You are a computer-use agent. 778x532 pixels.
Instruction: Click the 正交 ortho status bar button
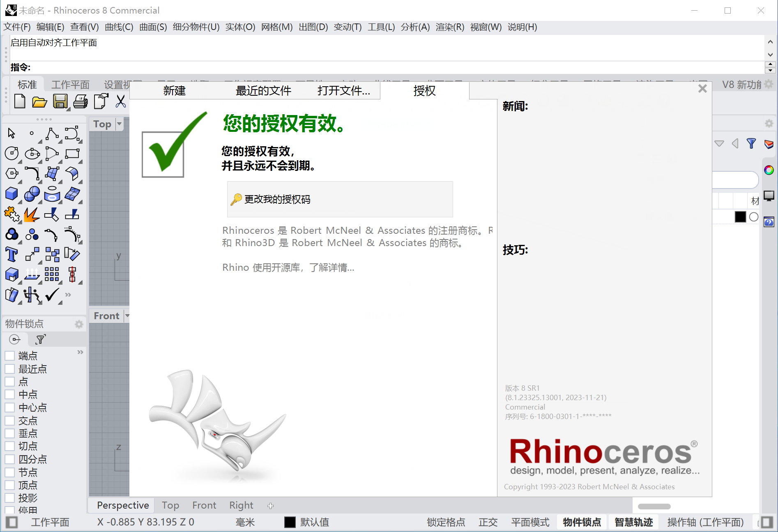488,522
